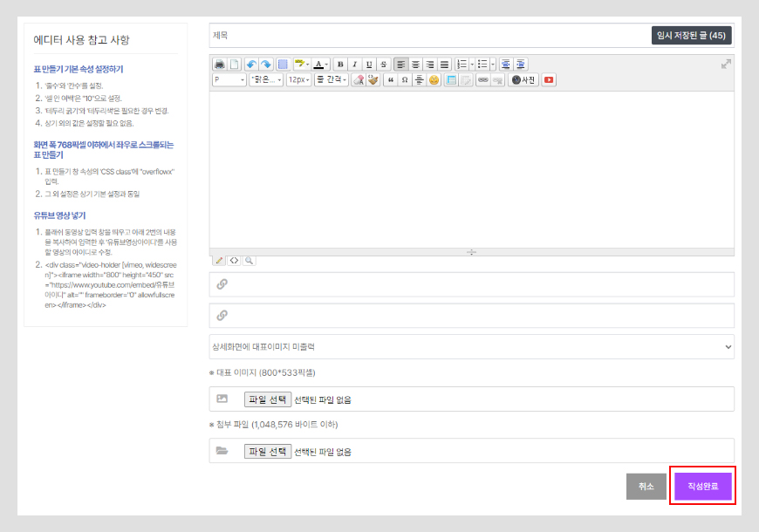This screenshot has width=759, height=532.
Task: Open the font color dropdown arrow
Action: [x=327, y=64]
